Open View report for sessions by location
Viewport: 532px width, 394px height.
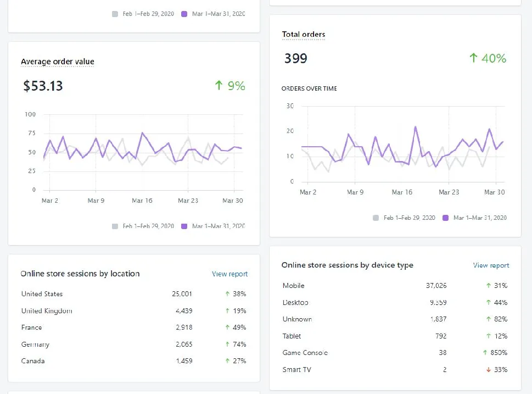(x=229, y=274)
